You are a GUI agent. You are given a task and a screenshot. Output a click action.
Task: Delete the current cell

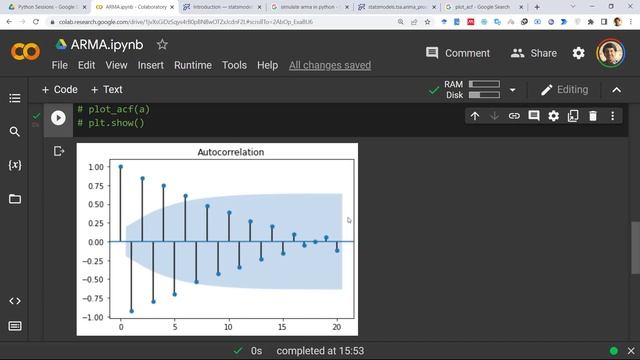tap(593, 116)
